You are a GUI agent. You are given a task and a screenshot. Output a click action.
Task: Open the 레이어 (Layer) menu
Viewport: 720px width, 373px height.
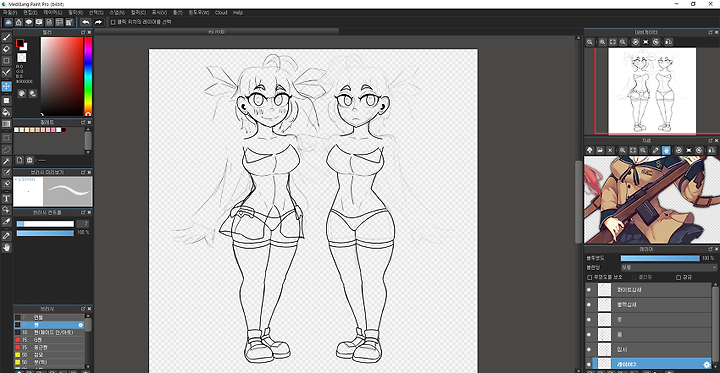tap(52, 12)
